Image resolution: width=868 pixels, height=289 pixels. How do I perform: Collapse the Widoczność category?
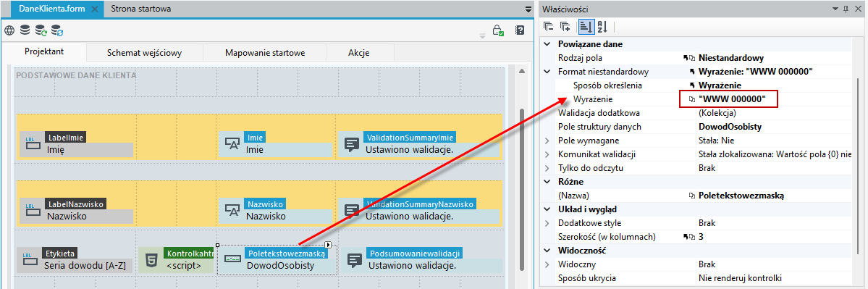coord(547,251)
